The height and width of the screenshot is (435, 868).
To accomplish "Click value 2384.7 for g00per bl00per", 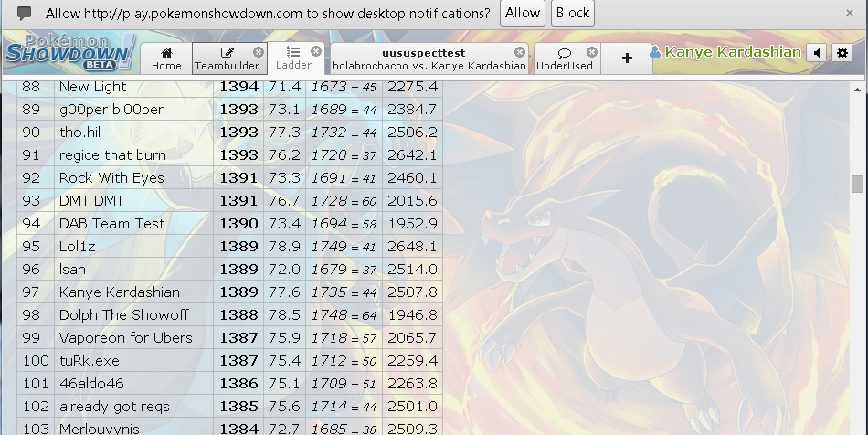I will 412,110.
